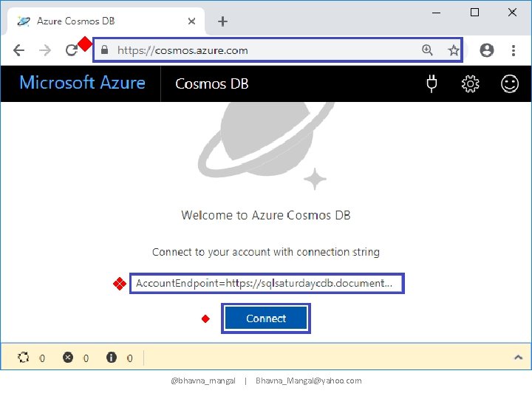Minimize the browser window

[437, 13]
